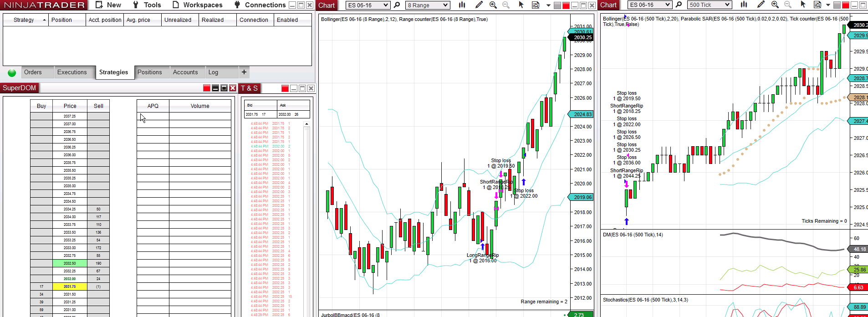This screenshot has width=868, height=317.
Task: Select cursor pointer tool in 500 Tick chart
Action: click(803, 5)
